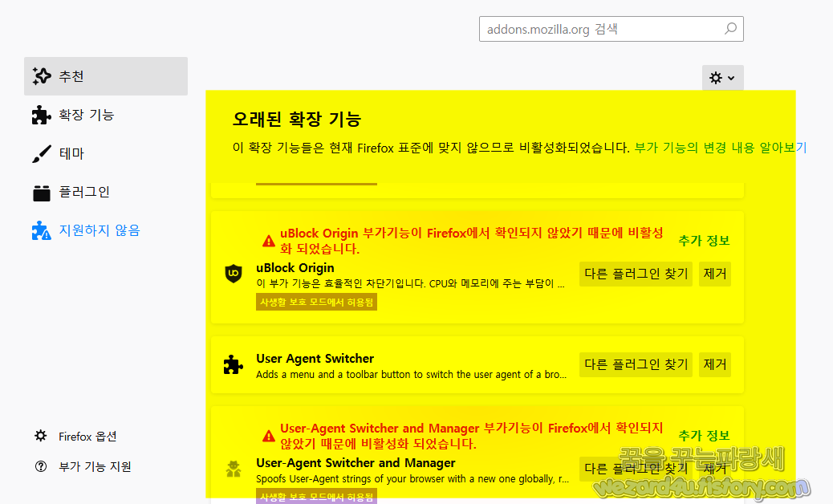Click the User-Agent Switcher and Manager name

tap(356, 462)
